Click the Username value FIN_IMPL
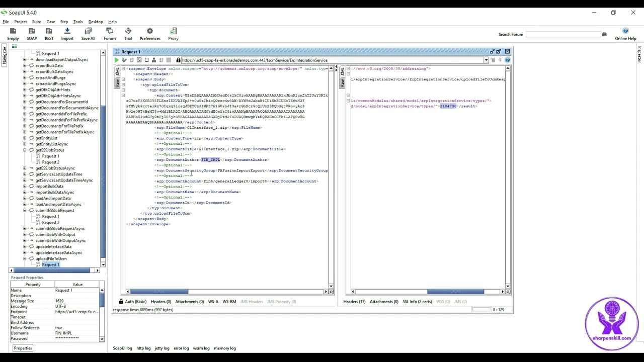This screenshot has height=362, width=644. (x=76, y=333)
